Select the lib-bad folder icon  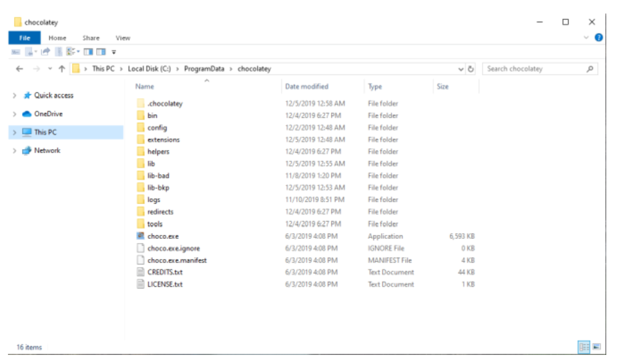141,175
